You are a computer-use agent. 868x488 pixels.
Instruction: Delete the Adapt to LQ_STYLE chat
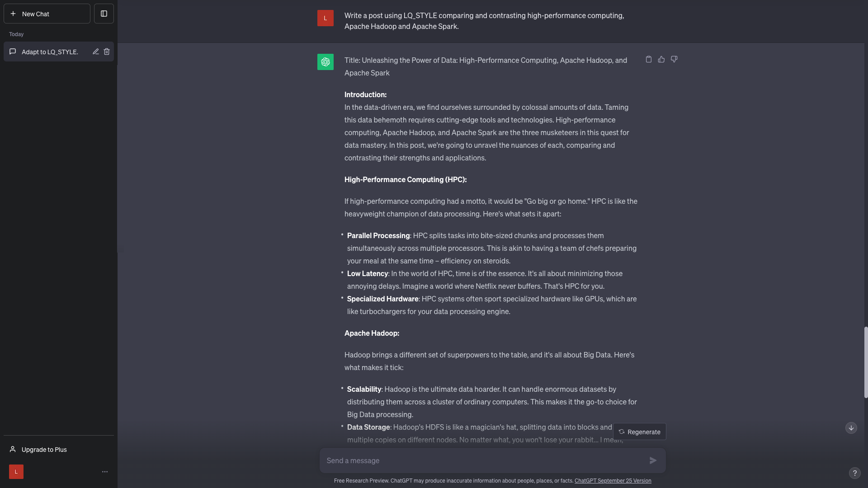[107, 52]
